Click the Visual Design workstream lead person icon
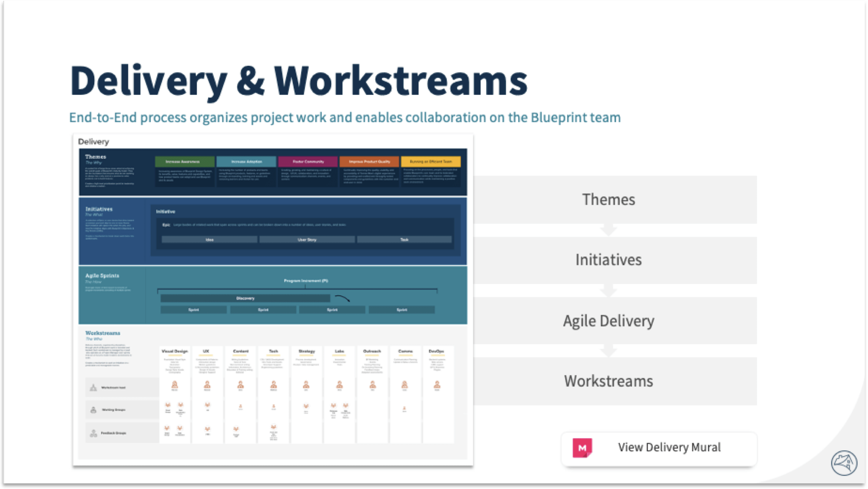Screen dimensions: 868x489 pyautogui.click(x=174, y=385)
